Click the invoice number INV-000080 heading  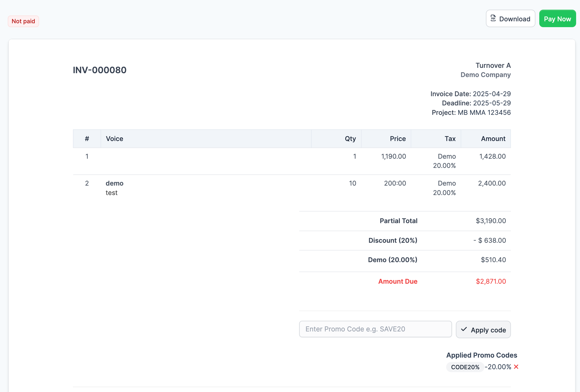[x=100, y=70]
